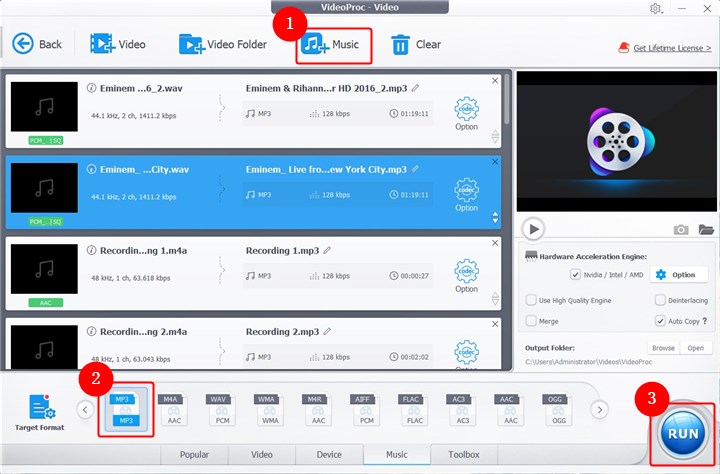Select the WMA target format
Image resolution: width=720 pixels, height=474 pixels.
tap(270, 410)
